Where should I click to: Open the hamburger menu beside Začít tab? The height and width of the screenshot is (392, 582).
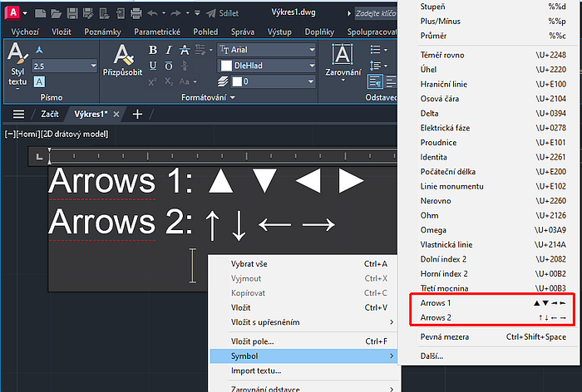[18, 114]
